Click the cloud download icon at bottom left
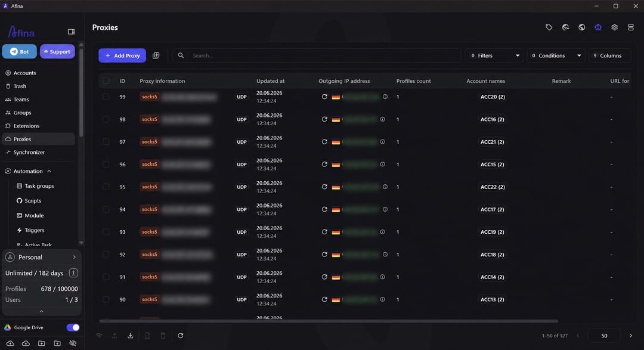Viewport: 644px width, 350px height. [x=26, y=343]
